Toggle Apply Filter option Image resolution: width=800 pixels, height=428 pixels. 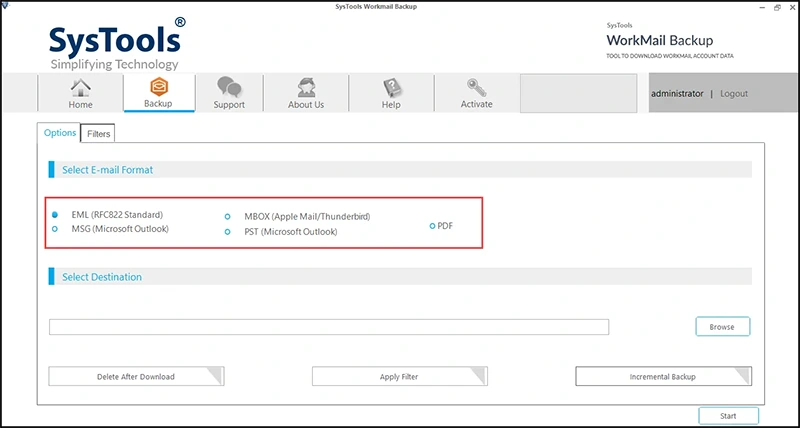tap(399, 376)
